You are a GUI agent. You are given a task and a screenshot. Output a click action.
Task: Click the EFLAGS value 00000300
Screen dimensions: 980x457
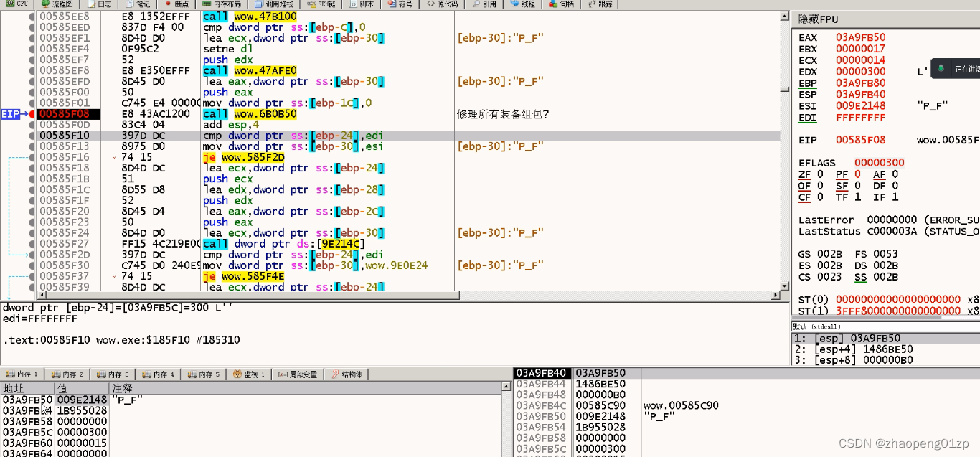[x=879, y=163]
